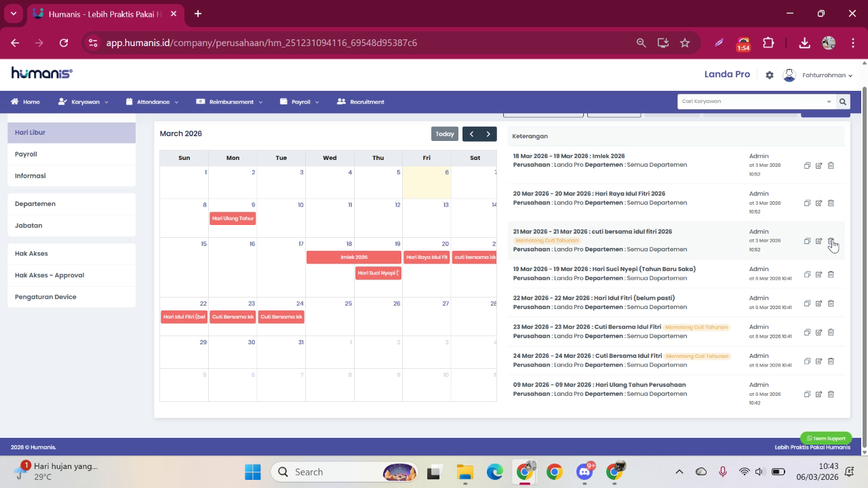The height and width of the screenshot is (488, 868).
Task: Reload the page
Action: (64, 43)
